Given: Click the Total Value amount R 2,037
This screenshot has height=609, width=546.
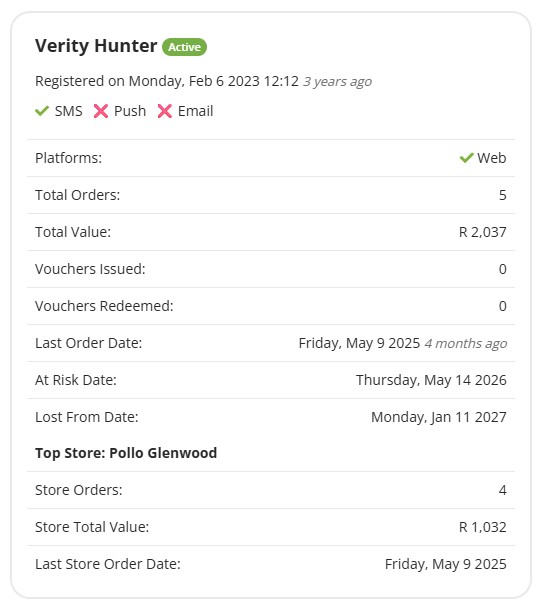Looking at the screenshot, I should (483, 232).
